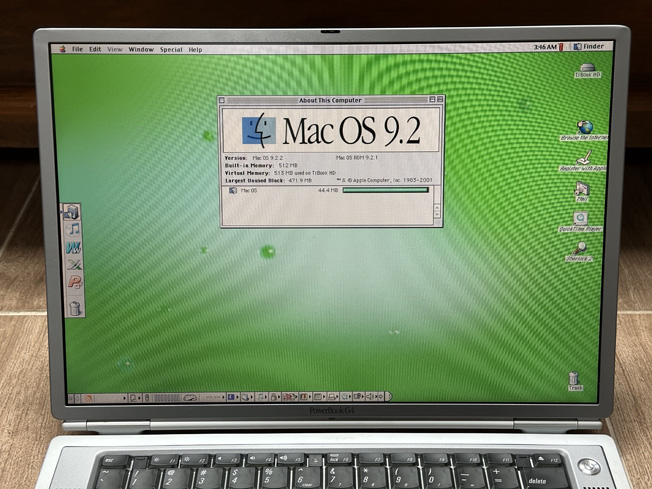Click the About This Computer list scrollbar down arrow
Image resolution: width=652 pixels, height=489 pixels.
point(437,215)
